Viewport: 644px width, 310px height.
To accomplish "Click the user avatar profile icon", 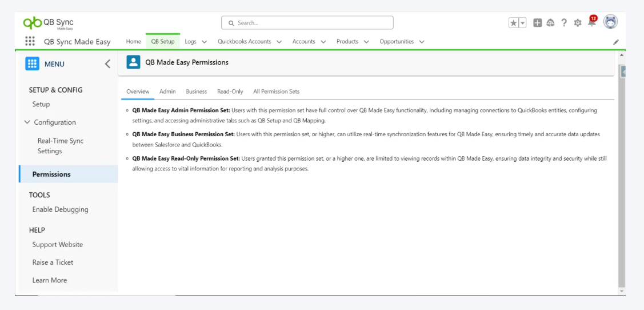I will coord(610,22).
